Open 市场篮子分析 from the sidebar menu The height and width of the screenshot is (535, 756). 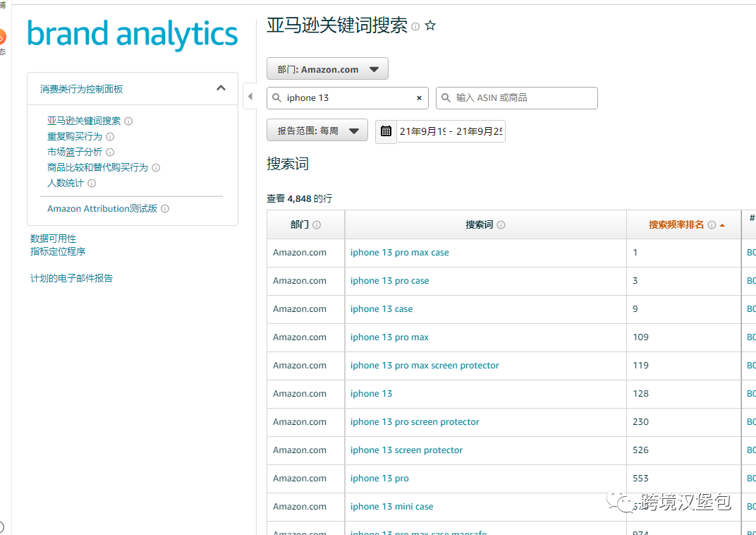75,152
